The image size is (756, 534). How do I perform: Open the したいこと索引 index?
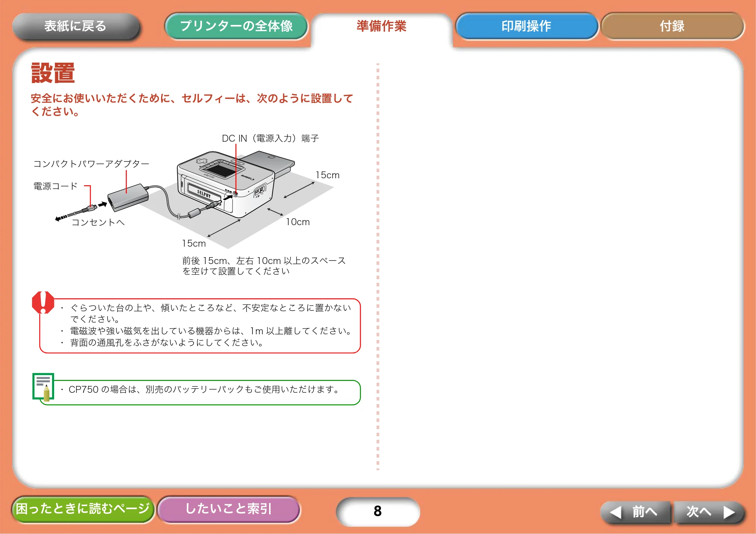(229, 509)
